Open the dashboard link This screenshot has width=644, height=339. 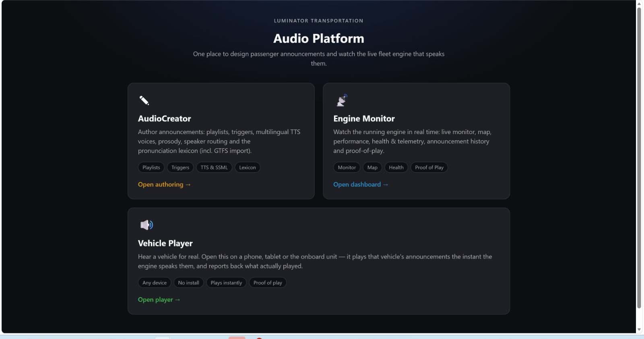click(x=361, y=184)
